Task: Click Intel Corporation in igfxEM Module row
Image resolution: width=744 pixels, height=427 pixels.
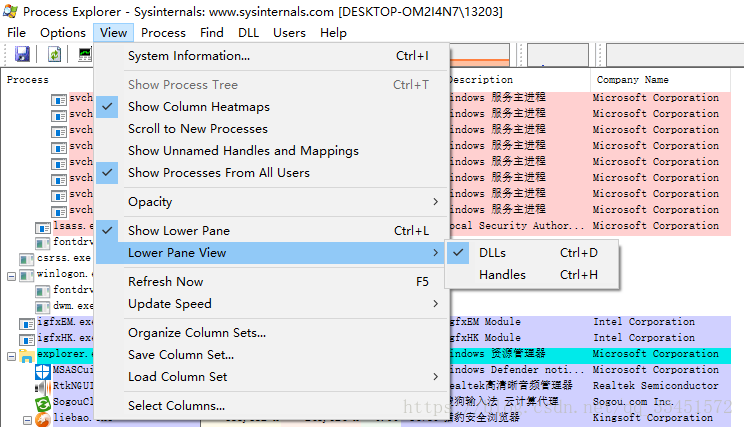Action: pyautogui.click(x=644, y=322)
